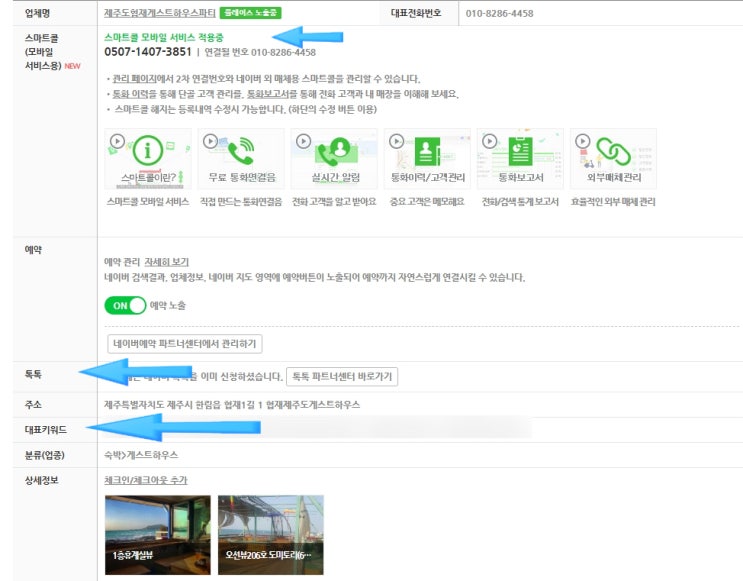Viewport: 743px width, 581px height.
Task: Click the business name 제주도협재게스트하우스파티 link
Action: click(160, 13)
